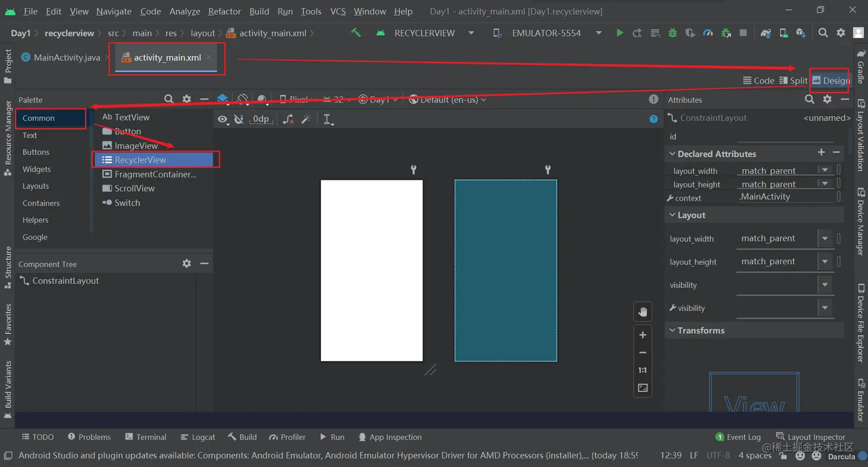This screenshot has width=868, height=467.
Task: Open Layout section layout_height value dropdown
Action: click(x=825, y=261)
